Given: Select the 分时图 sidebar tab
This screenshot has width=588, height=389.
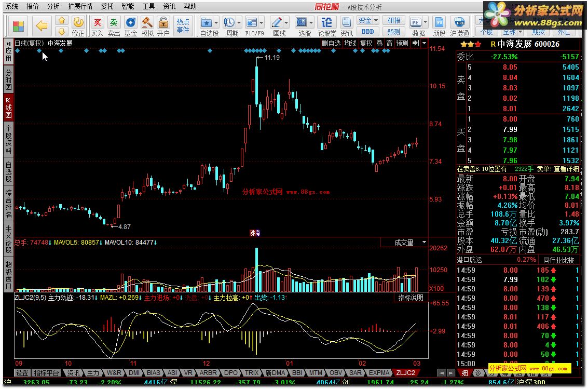Looking at the screenshot, I should pos(8,81).
